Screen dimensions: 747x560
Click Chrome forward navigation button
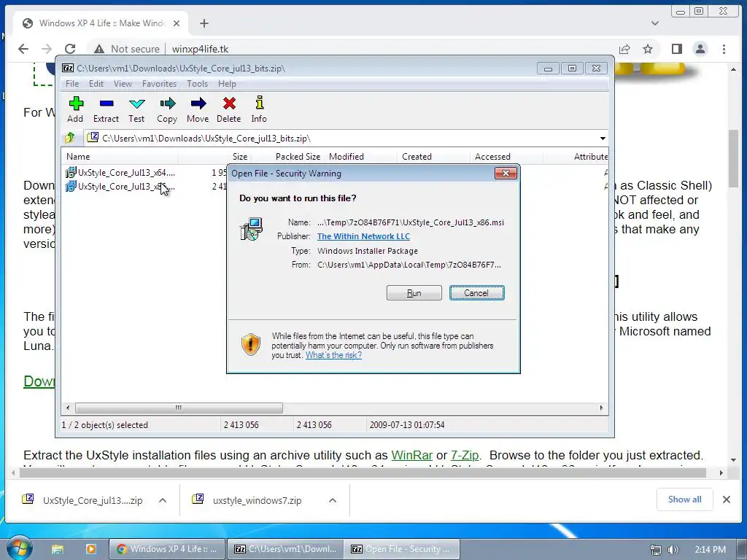tap(47, 49)
